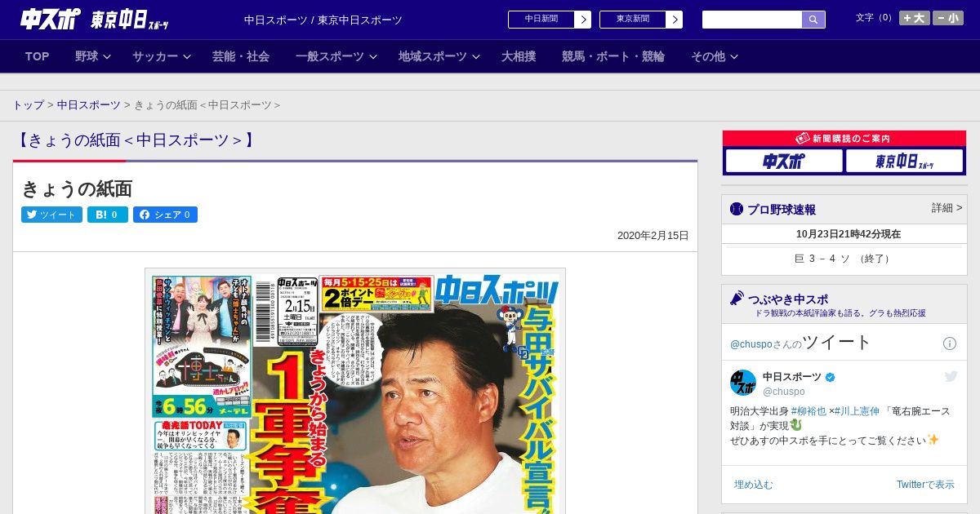The width and height of the screenshot is (980, 514).
Task: Click 埋め込む embed link
Action: [x=753, y=485]
